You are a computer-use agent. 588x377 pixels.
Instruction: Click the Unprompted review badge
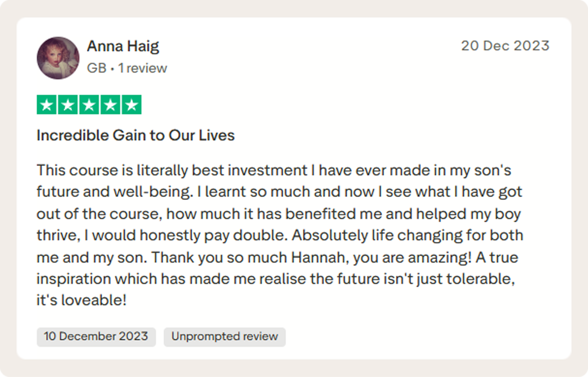(x=225, y=337)
